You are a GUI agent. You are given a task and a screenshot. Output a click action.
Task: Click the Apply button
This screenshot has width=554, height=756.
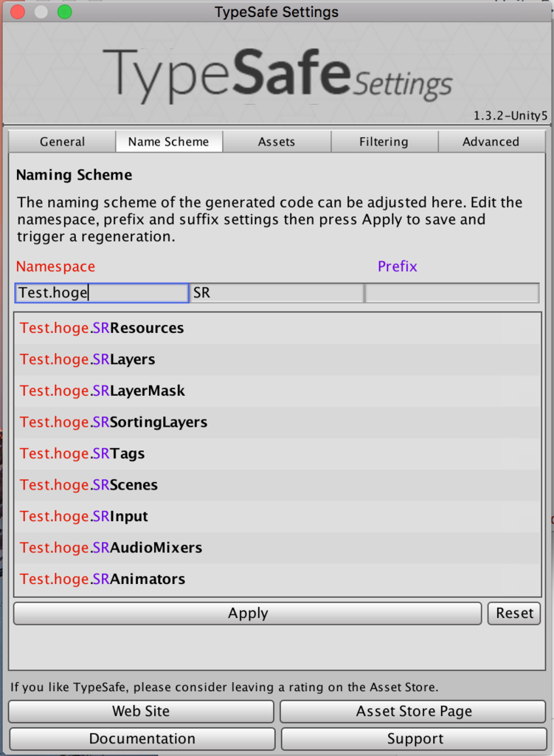point(248,614)
